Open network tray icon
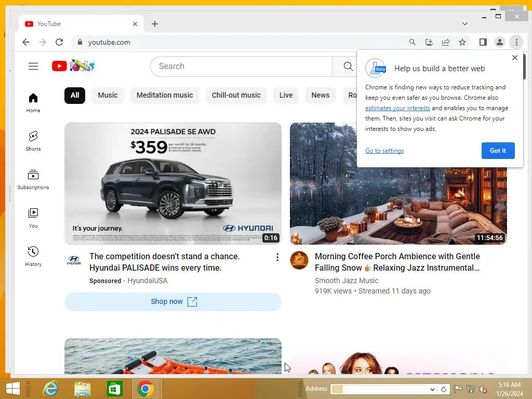Viewport: 532px width, 399px height. [470, 389]
